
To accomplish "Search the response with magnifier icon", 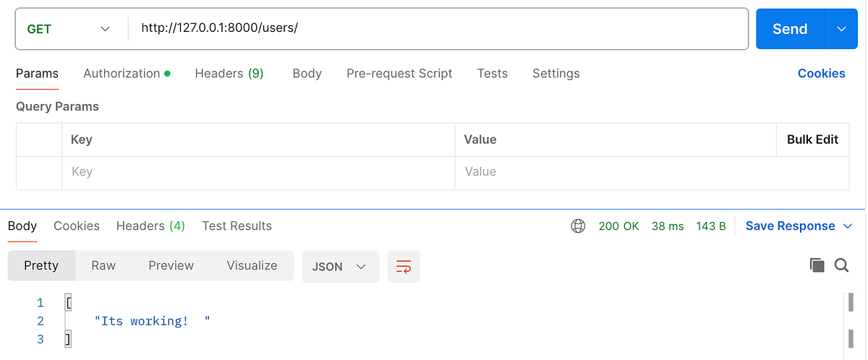I will [x=841, y=265].
